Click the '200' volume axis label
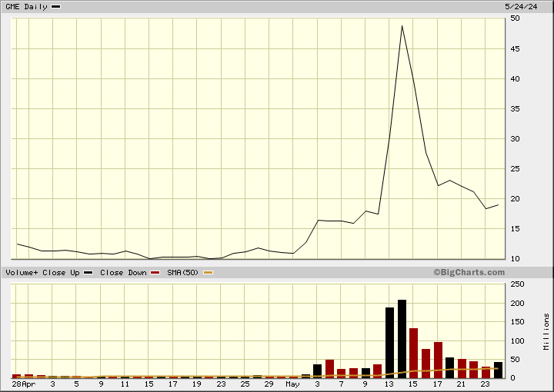The height and width of the screenshot is (392, 554). (x=517, y=303)
